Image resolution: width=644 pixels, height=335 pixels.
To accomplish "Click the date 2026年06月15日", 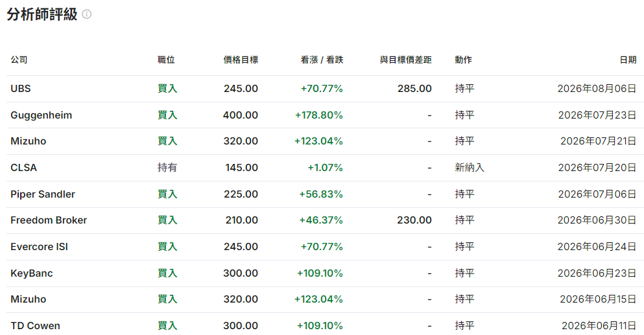I will pos(598,299).
